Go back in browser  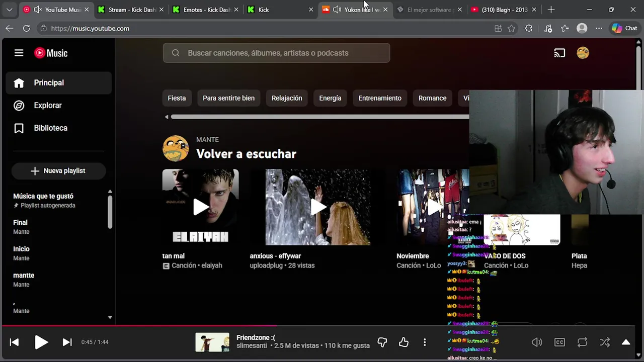[9, 28]
